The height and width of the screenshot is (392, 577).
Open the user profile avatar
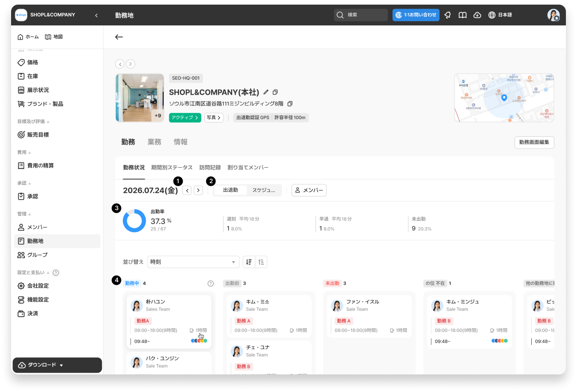(553, 15)
